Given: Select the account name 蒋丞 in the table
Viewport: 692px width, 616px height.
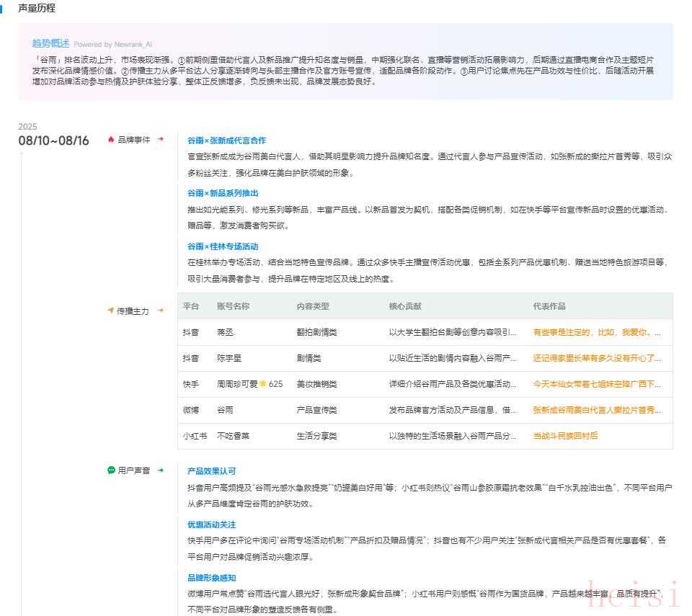Looking at the screenshot, I should tap(226, 332).
